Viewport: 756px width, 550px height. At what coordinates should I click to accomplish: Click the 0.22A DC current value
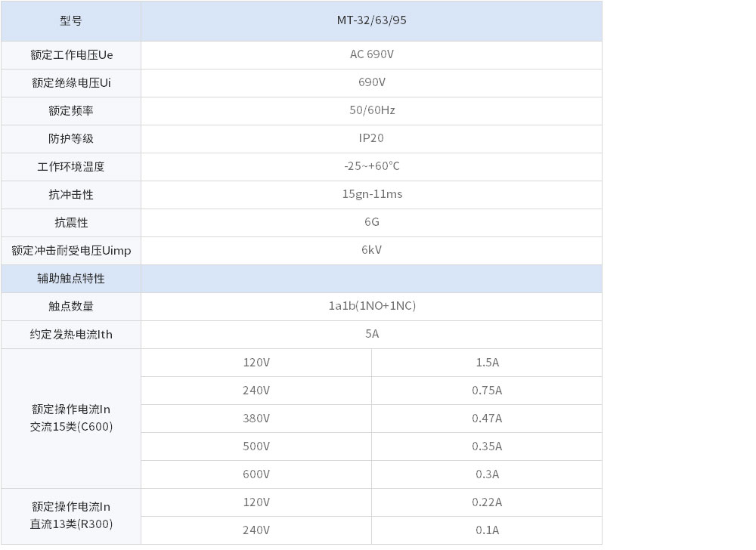click(487, 502)
